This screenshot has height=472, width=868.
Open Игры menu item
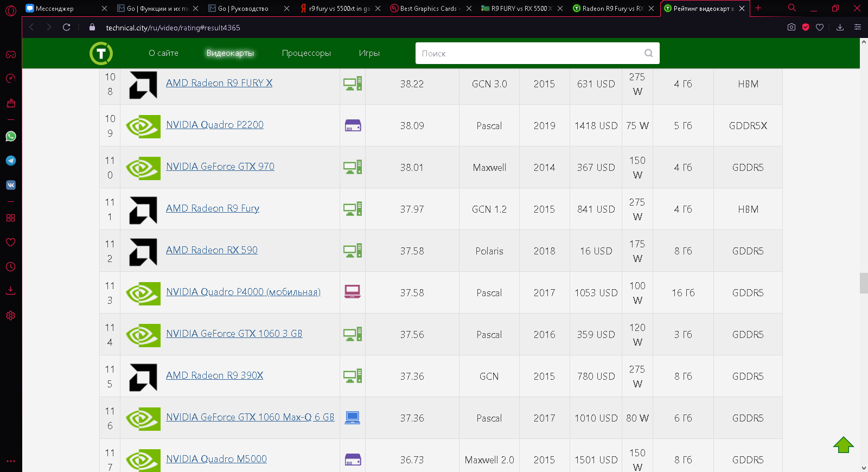(369, 53)
